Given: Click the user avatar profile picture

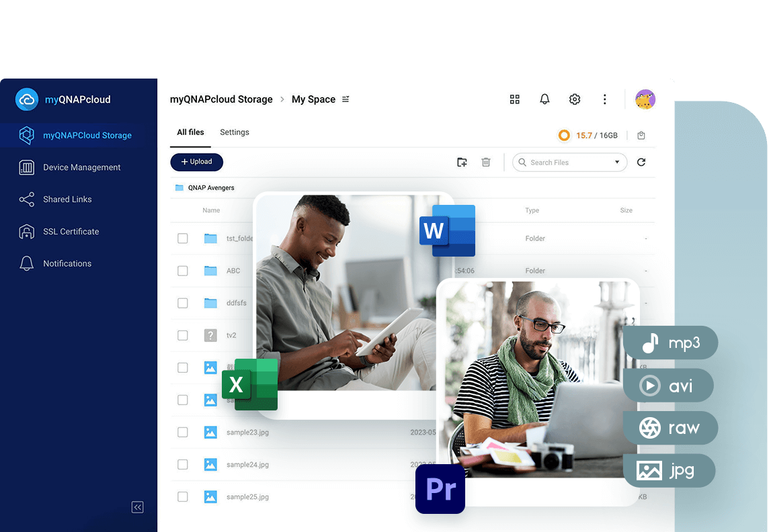Looking at the screenshot, I should (x=645, y=99).
